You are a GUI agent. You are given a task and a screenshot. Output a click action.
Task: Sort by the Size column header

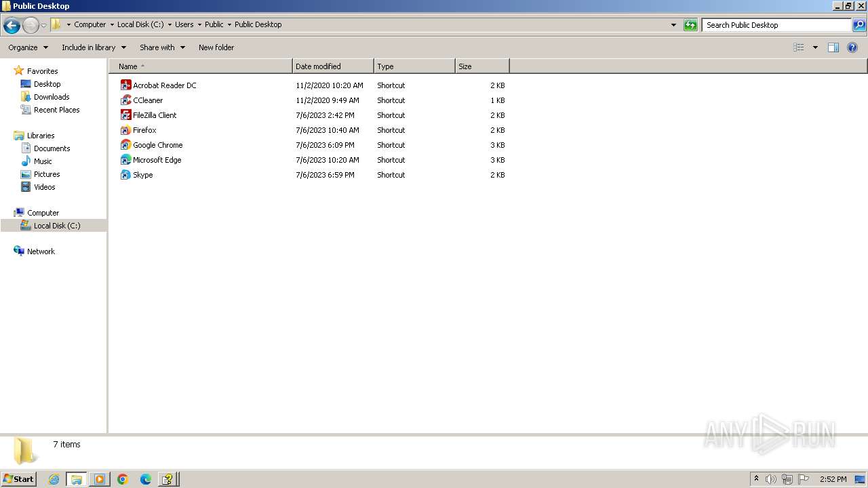coord(482,66)
